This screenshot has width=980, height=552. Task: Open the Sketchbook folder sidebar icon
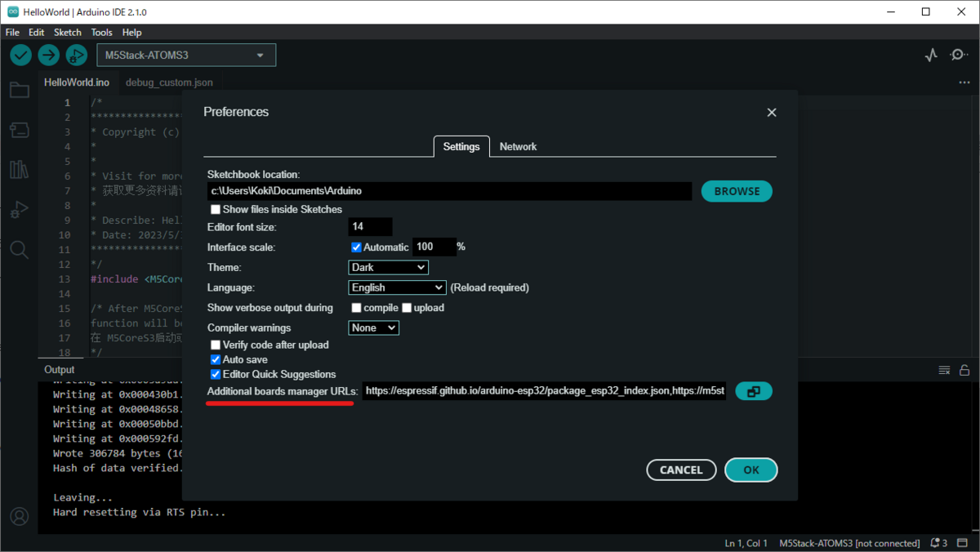coord(19,90)
